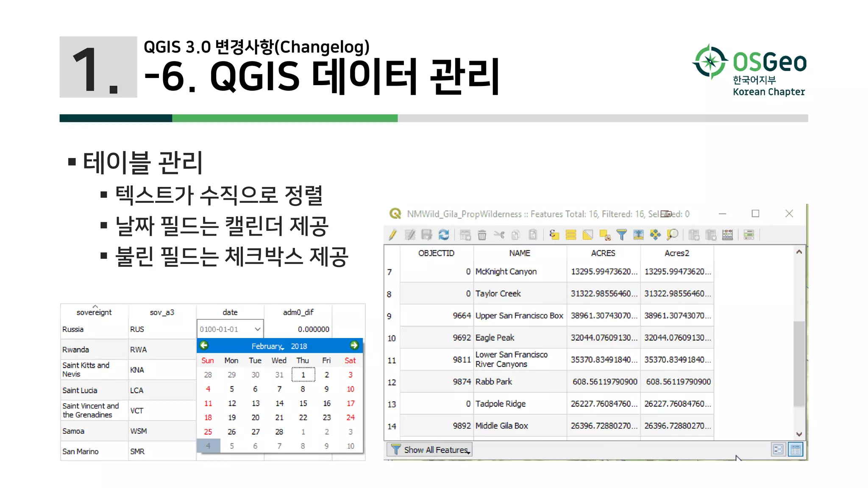Click the OBJECTID value 9874 cell

(x=437, y=382)
